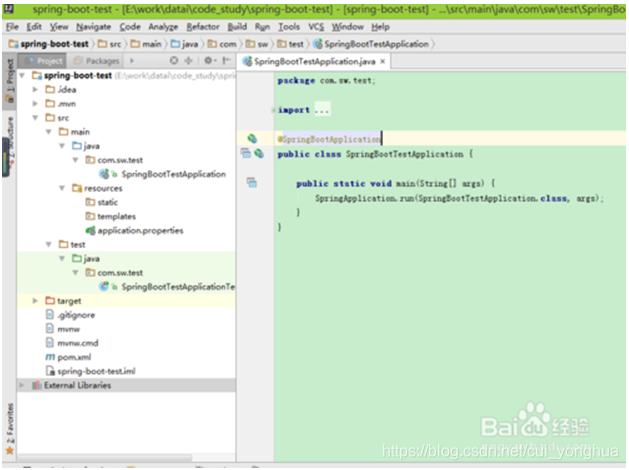Open project panel settings gear
This screenshot has width=629, height=470.
pos(209,61)
